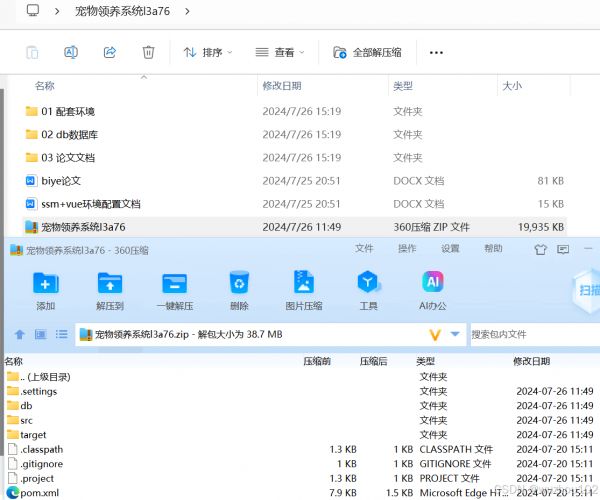Select the .classpath file

[35, 450]
